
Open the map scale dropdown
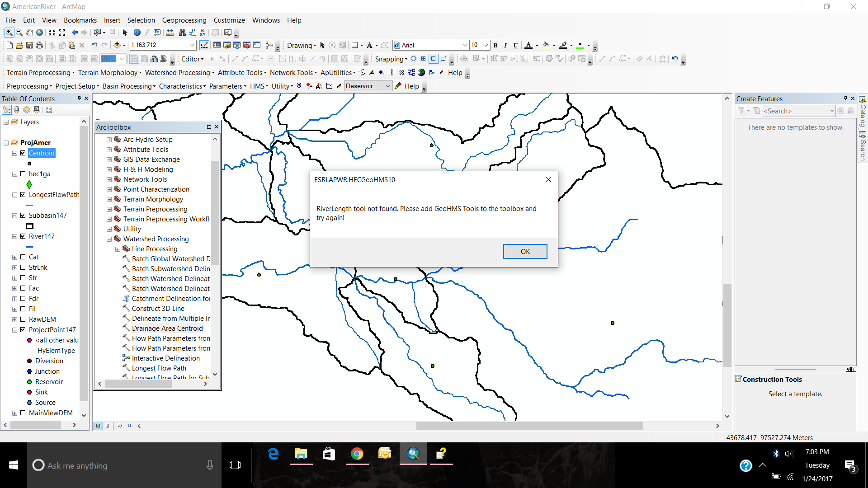point(192,45)
